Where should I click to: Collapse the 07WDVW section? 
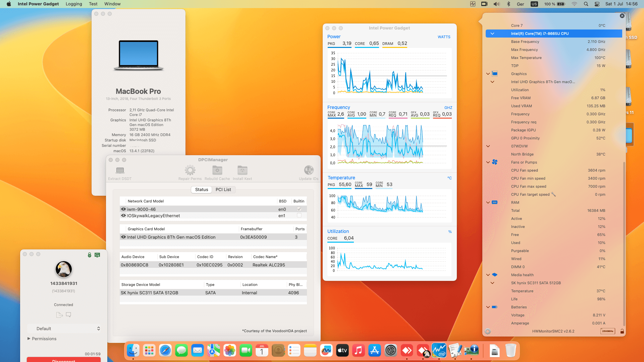point(488,146)
